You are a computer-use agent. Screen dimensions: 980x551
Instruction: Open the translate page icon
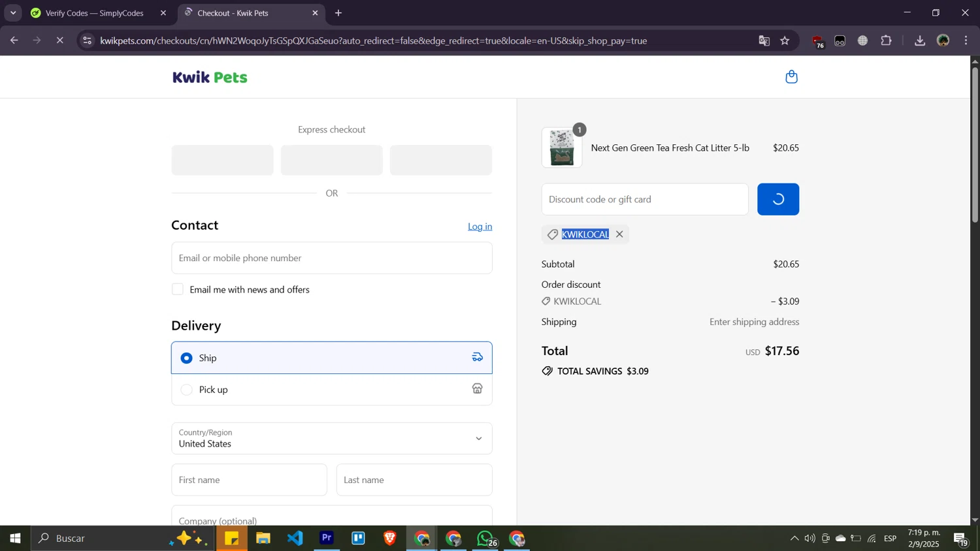pyautogui.click(x=764, y=40)
